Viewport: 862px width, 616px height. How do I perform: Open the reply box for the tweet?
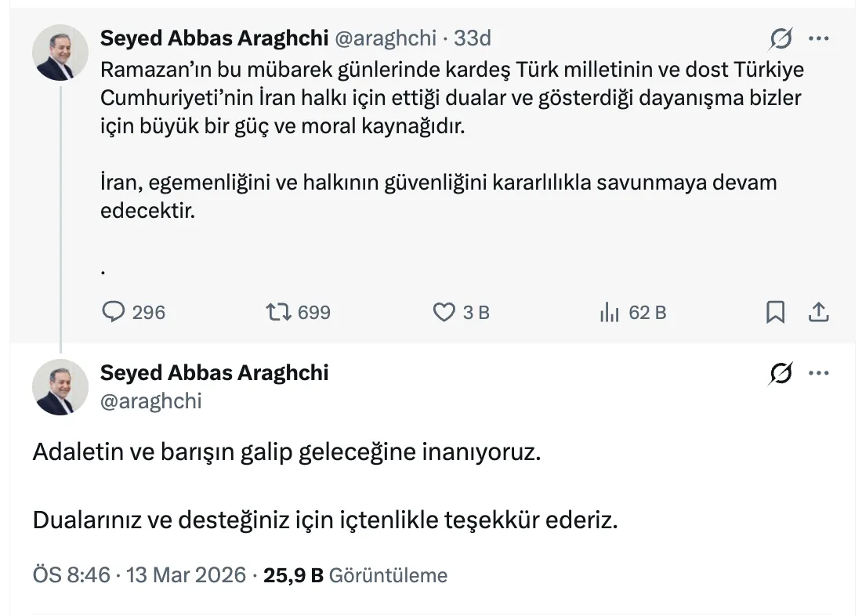[114, 311]
